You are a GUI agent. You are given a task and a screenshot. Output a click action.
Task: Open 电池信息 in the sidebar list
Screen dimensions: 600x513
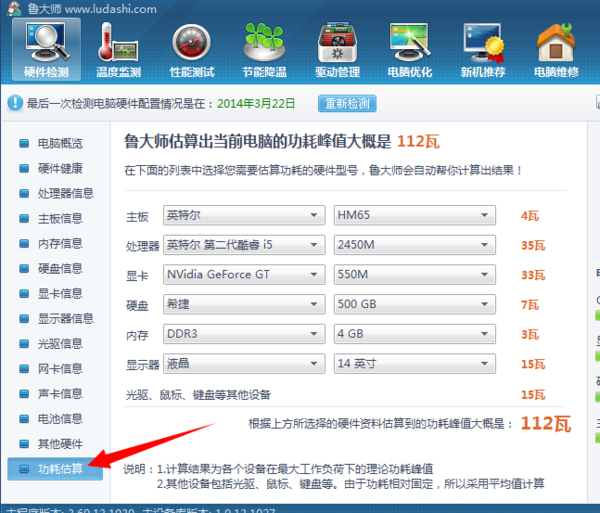pyautogui.click(x=60, y=418)
